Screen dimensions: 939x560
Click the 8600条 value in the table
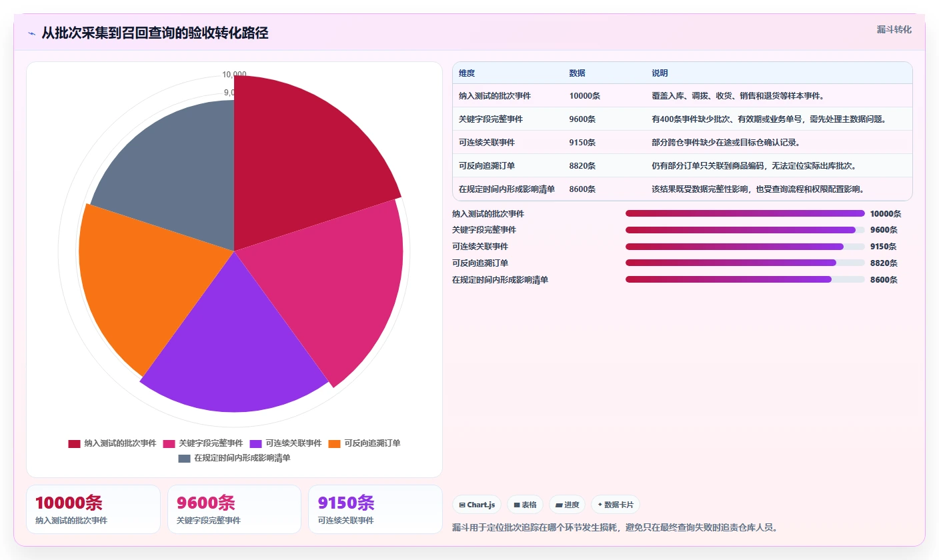582,189
